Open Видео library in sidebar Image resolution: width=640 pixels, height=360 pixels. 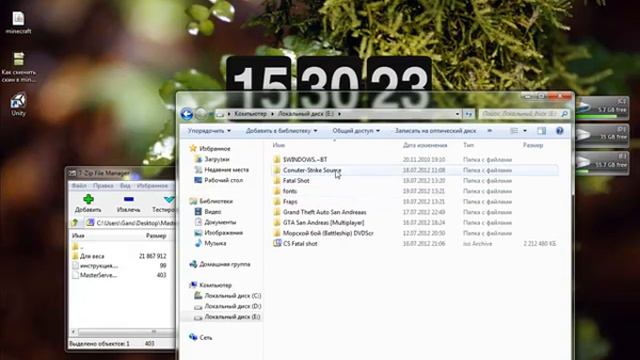tap(213, 212)
